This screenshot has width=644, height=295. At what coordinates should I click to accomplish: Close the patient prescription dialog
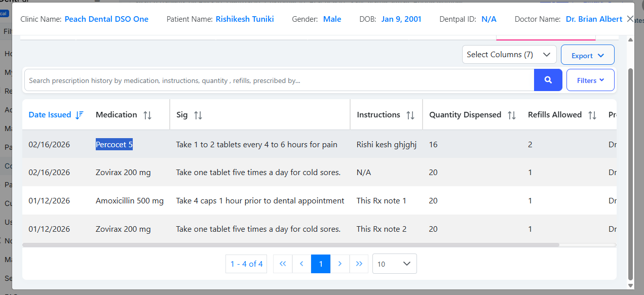click(630, 19)
